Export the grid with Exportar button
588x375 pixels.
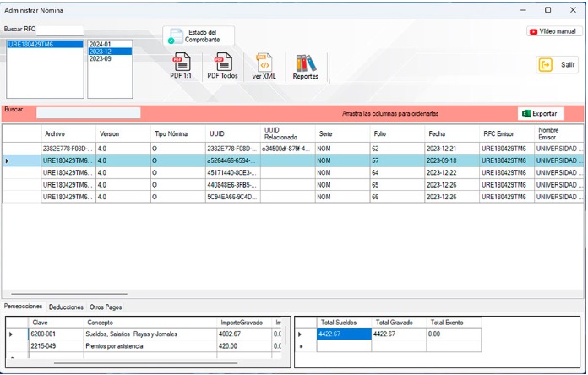(540, 113)
